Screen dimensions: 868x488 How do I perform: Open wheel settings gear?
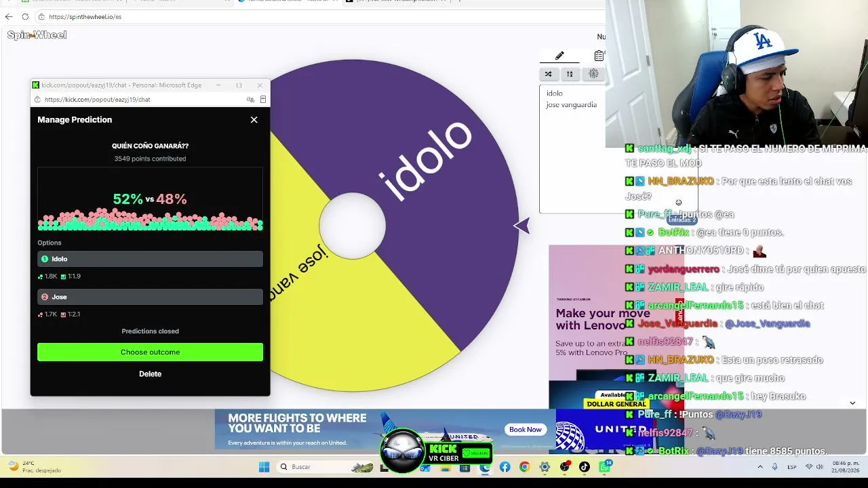pos(593,74)
